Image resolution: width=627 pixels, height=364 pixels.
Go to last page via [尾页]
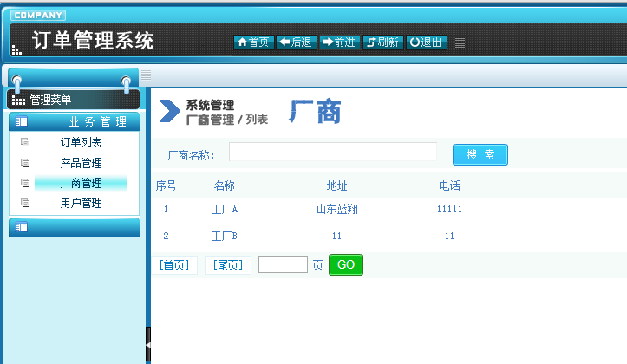228,265
